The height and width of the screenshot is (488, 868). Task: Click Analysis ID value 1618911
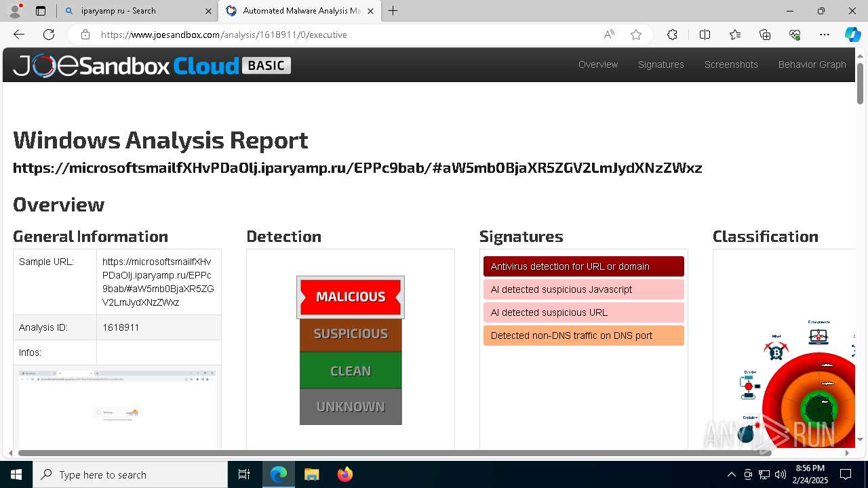click(x=121, y=327)
